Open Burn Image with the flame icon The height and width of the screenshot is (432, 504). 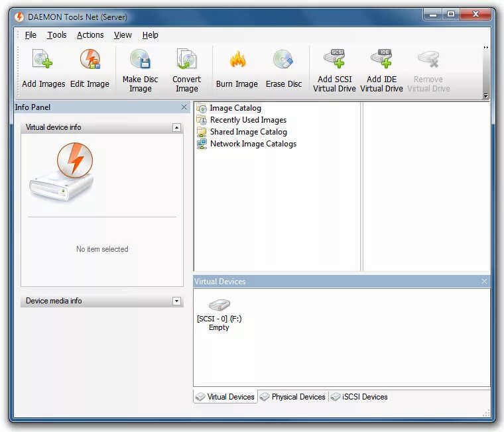click(237, 59)
